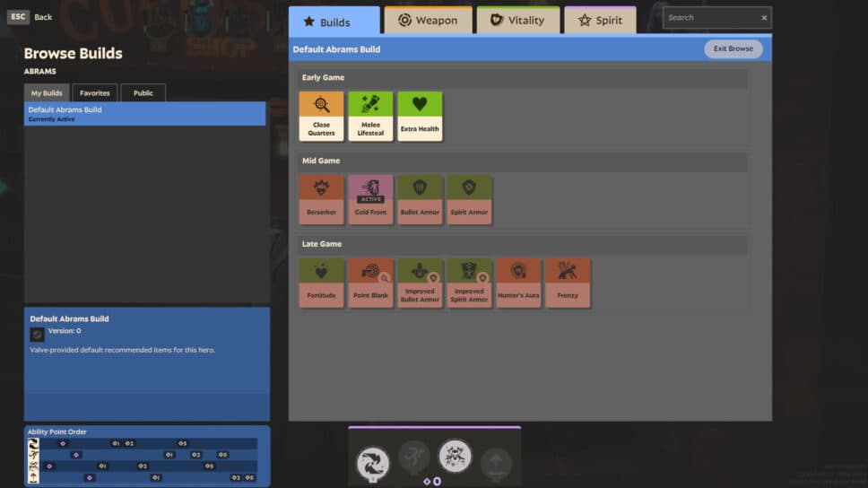This screenshot has height=488, width=868.
Task: Choose the Hunter's Aura item
Action: coord(518,283)
